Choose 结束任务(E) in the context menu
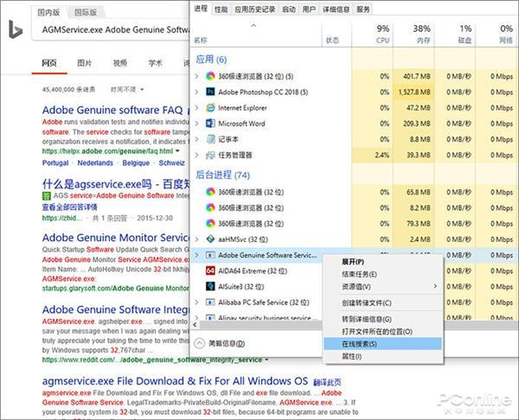 tap(383, 274)
